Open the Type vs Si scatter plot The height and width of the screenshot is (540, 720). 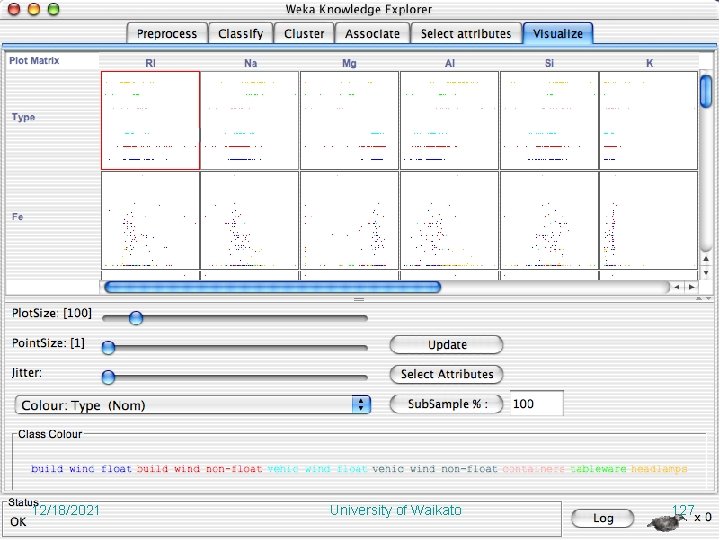point(549,120)
